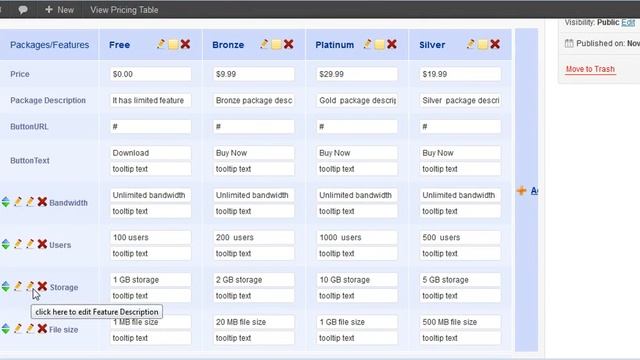Click the pencil edit icon for Bronze package
The image size is (640, 360).
click(264, 44)
